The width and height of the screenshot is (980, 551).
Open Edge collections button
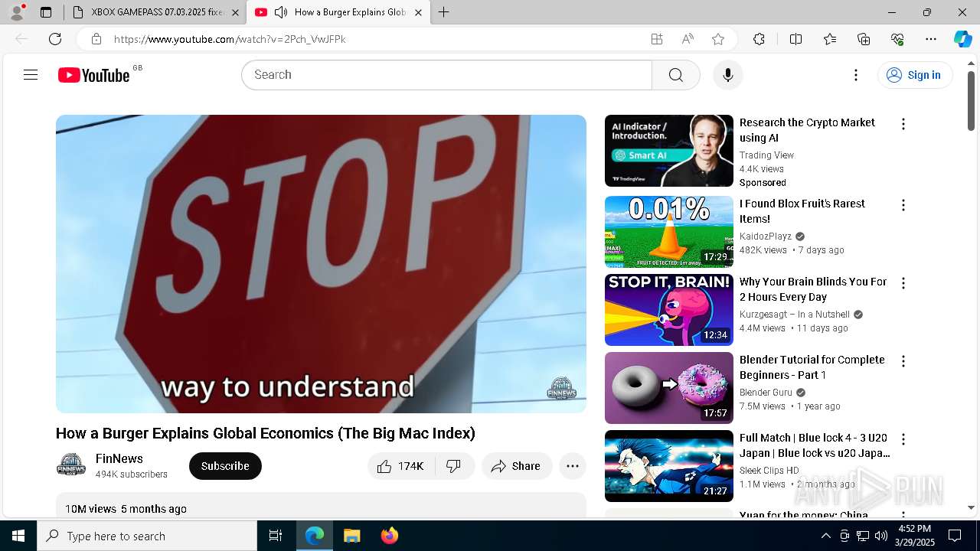pos(864,39)
